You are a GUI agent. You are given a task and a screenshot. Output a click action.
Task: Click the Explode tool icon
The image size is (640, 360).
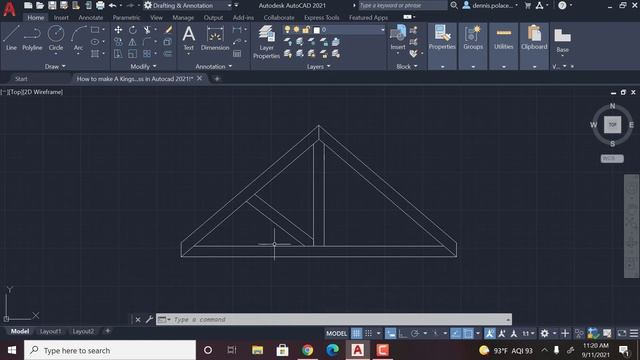pos(168,42)
